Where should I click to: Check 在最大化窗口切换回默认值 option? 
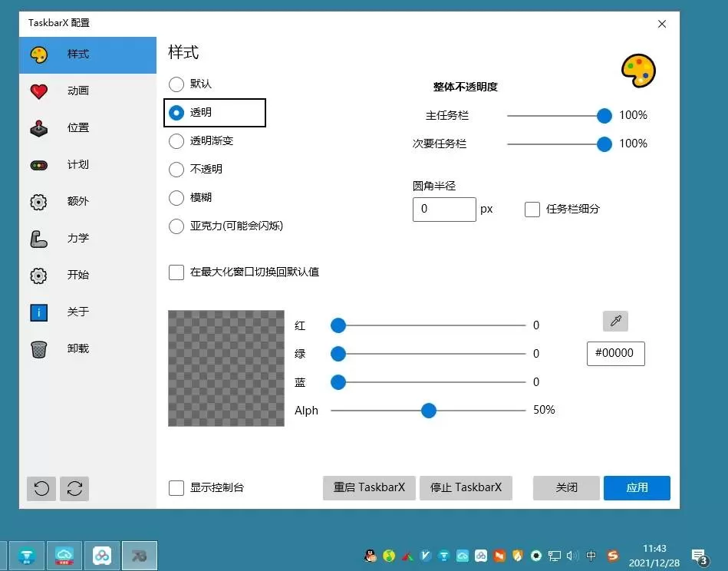coord(176,272)
